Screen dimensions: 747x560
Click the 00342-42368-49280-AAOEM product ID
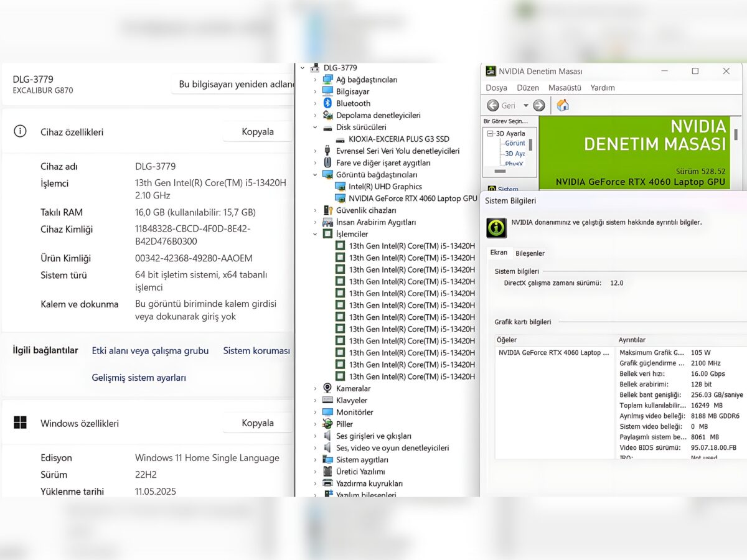click(194, 258)
